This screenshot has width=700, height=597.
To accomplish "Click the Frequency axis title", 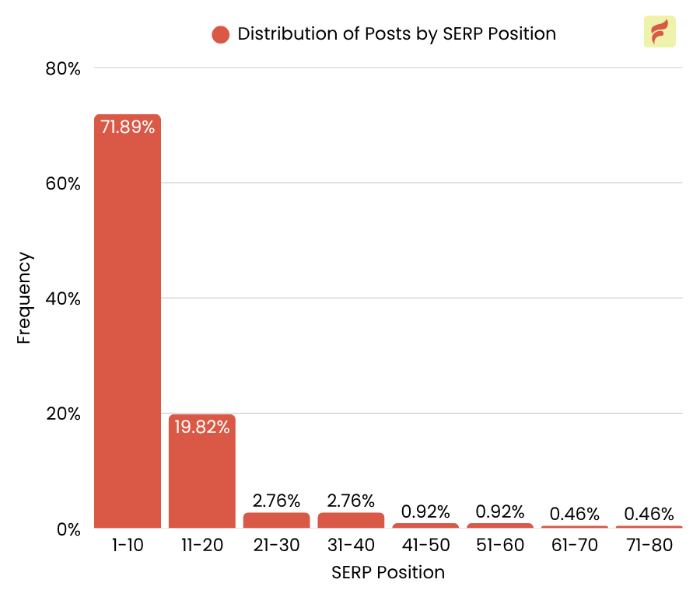I will click(x=24, y=298).
